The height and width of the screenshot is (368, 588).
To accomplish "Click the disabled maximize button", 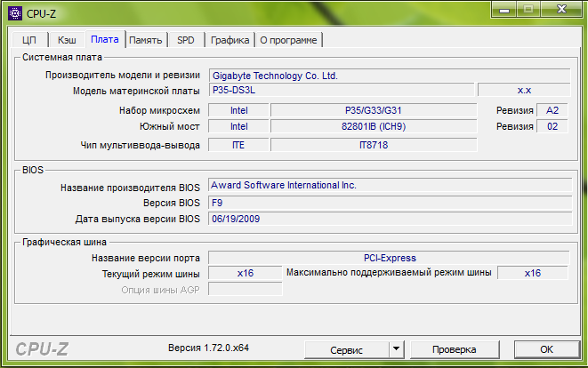I will tap(528, 9).
